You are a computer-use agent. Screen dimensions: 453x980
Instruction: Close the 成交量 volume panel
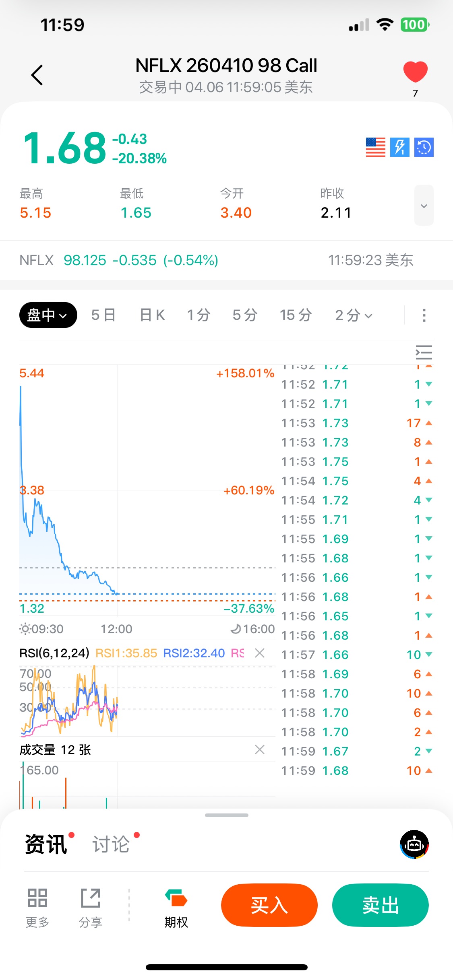[x=260, y=749]
